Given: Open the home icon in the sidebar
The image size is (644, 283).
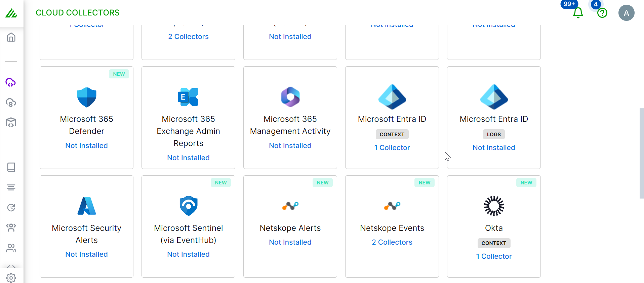Looking at the screenshot, I should (x=11, y=37).
